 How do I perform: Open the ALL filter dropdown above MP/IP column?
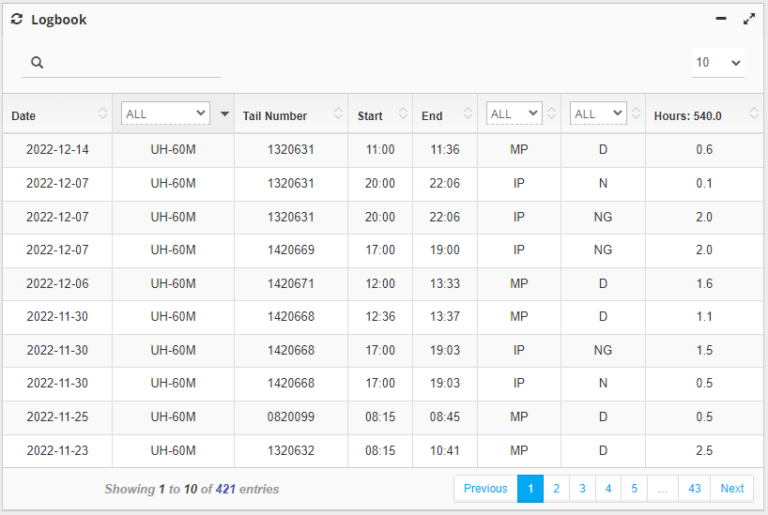click(514, 114)
